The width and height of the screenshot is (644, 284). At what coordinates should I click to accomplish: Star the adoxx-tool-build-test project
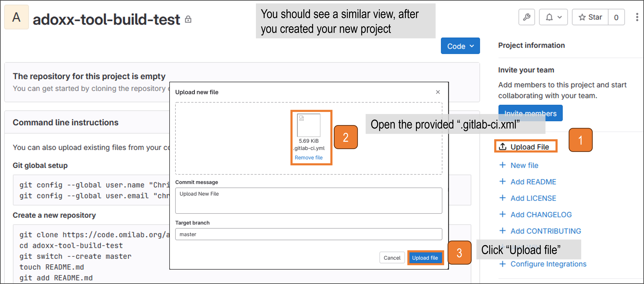pyautogui.click(x=590, y=17)
